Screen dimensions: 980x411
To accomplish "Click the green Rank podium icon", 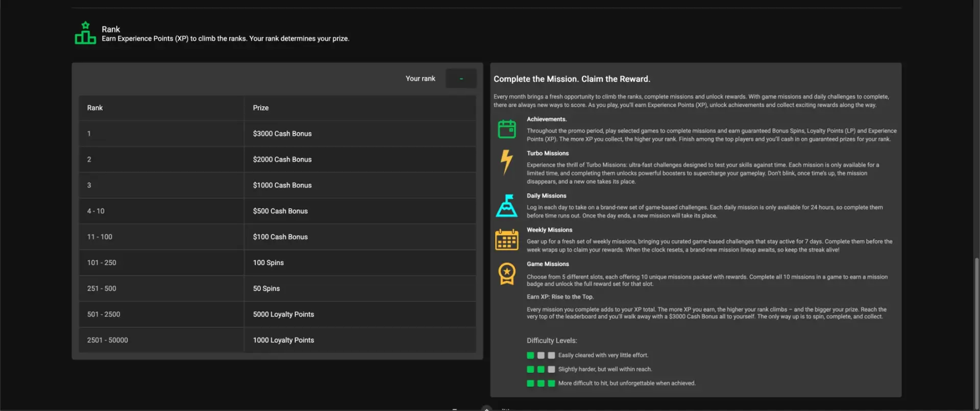I will (85, 33).
